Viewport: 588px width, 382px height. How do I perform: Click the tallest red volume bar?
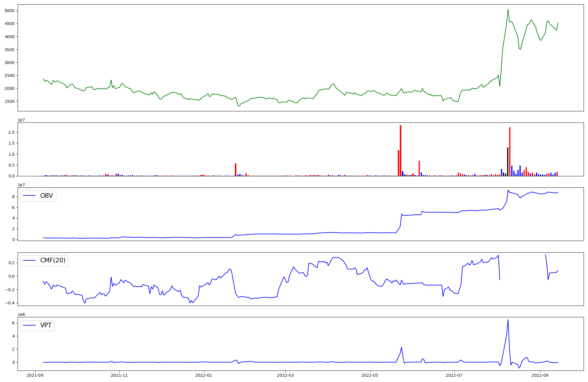pos(400,150)
